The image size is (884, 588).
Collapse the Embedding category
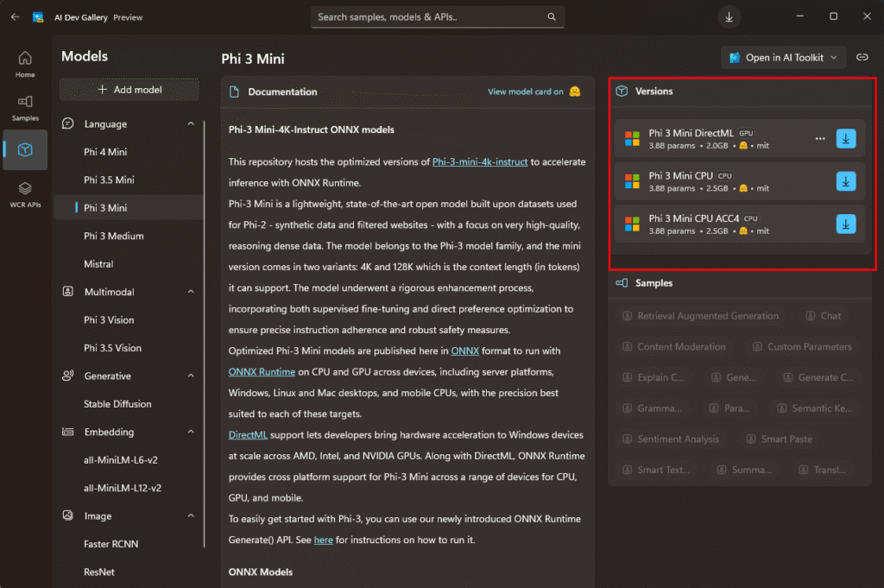pos(191,432)
